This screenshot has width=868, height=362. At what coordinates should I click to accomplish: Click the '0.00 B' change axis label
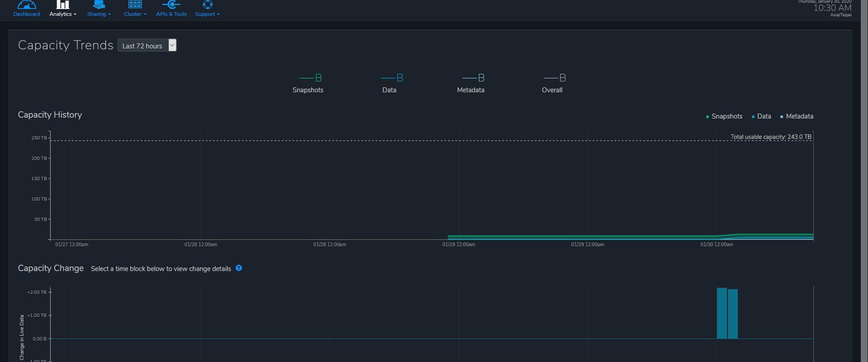pyautogui.click(x=39, y=338)
